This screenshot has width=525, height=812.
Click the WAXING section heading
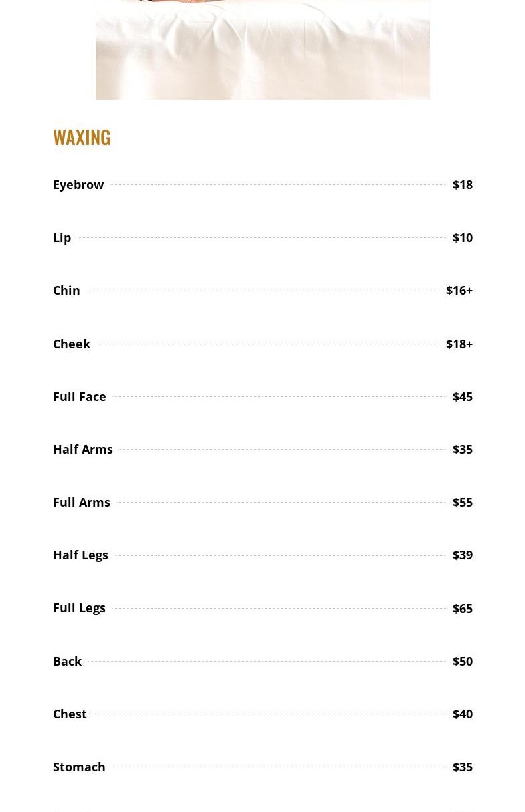pos(82,137)
